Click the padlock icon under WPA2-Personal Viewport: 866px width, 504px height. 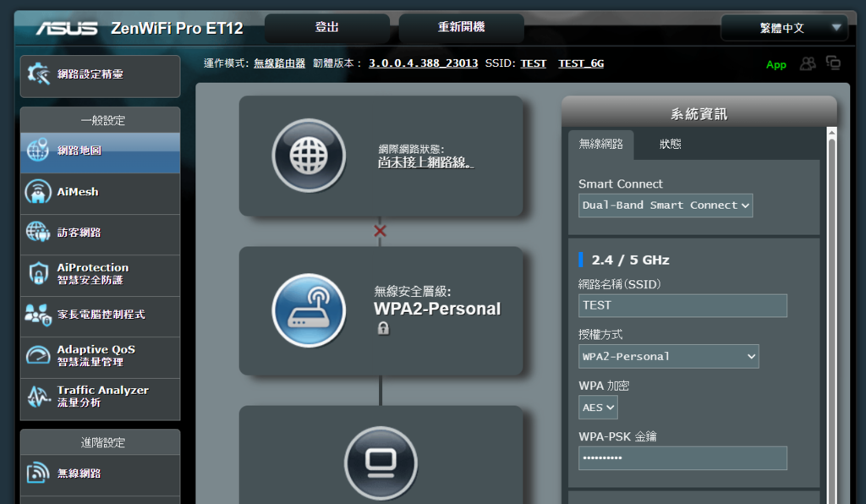383,328
